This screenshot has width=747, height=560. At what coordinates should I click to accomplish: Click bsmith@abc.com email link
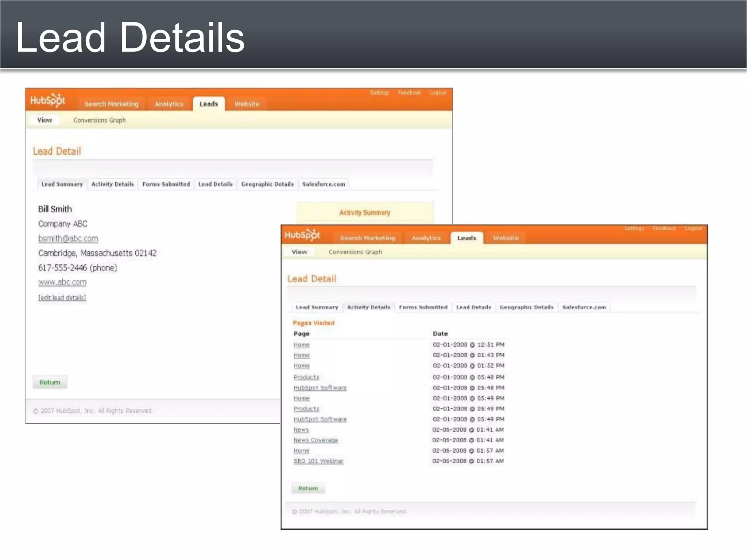68,238
